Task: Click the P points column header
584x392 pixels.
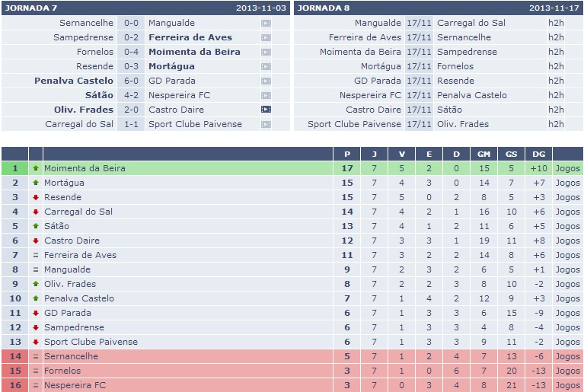Action: [x=346, y=154]
